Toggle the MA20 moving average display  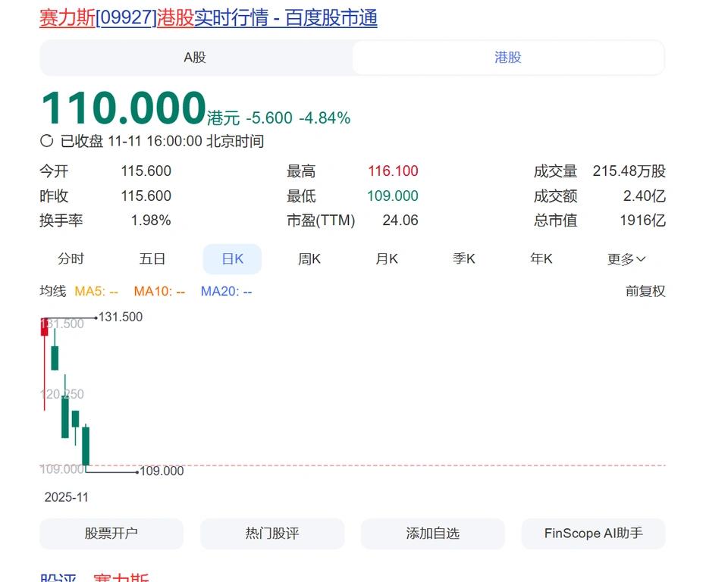[224, 291]
